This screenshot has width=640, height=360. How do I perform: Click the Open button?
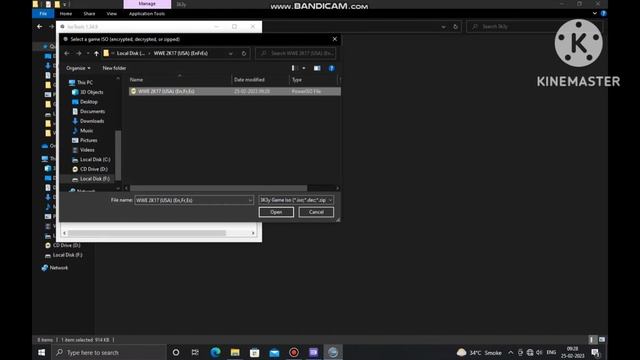click(276, 212)
